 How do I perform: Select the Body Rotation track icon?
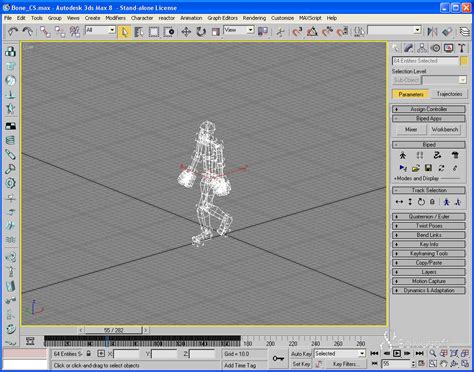point(421,202)
